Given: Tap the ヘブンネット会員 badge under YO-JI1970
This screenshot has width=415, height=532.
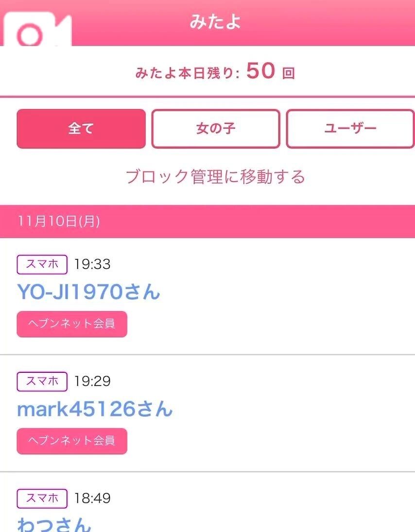Looking at the screenshot, I should (x=71, y=324).
